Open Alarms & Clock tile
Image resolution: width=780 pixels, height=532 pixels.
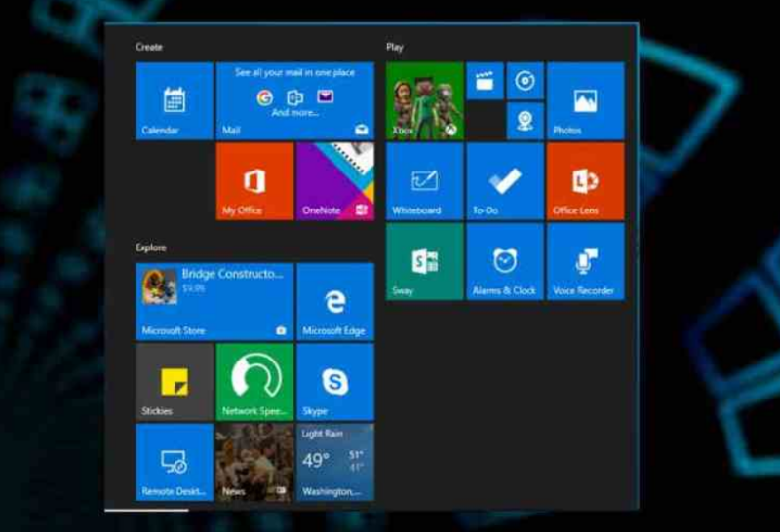click(504, 261)
